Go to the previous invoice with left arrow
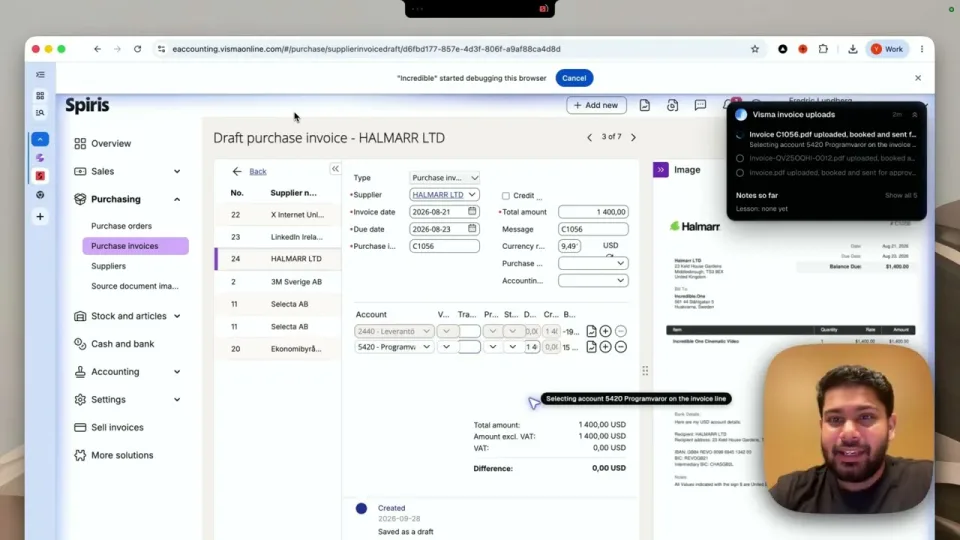The image size is (960, 540). click(590, 137)
